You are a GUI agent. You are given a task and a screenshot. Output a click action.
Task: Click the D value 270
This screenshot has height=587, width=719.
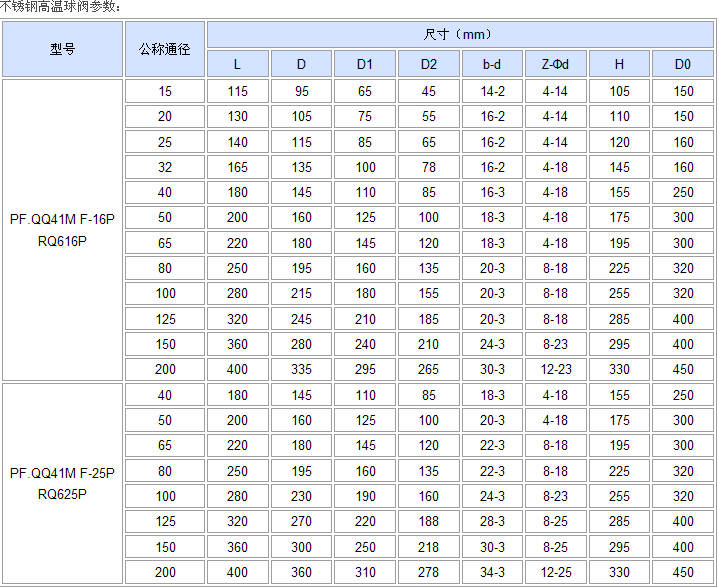point(301,521)
